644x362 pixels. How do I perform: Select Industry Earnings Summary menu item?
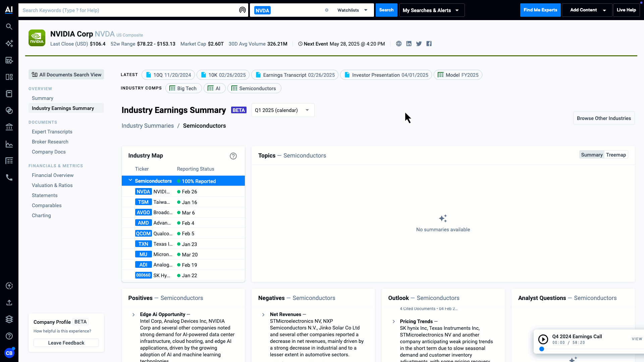click(66, 108)
